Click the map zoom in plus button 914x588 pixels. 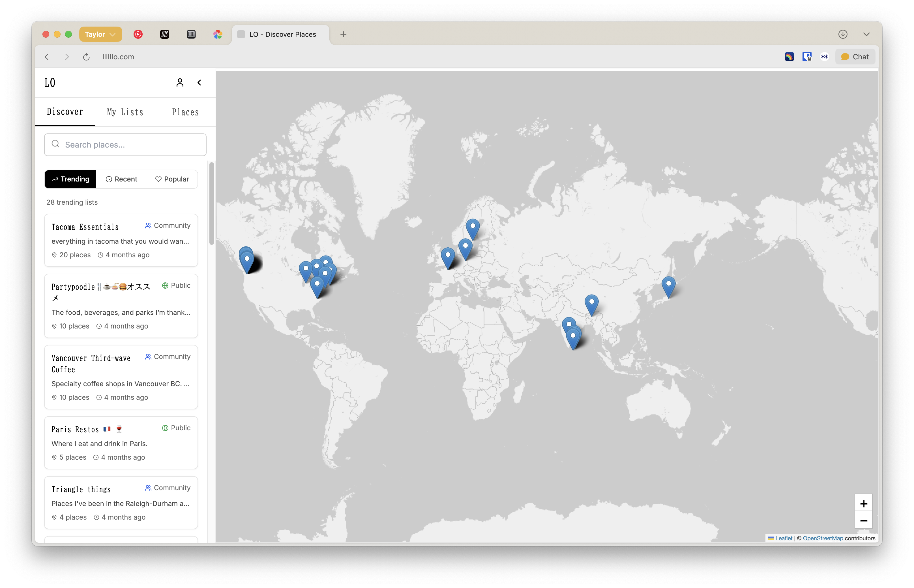coord(863,504)
